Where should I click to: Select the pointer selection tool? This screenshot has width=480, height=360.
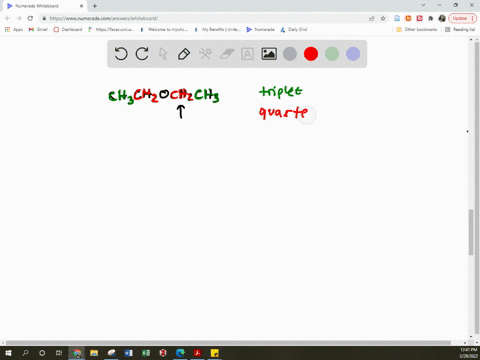click(163, 54)
